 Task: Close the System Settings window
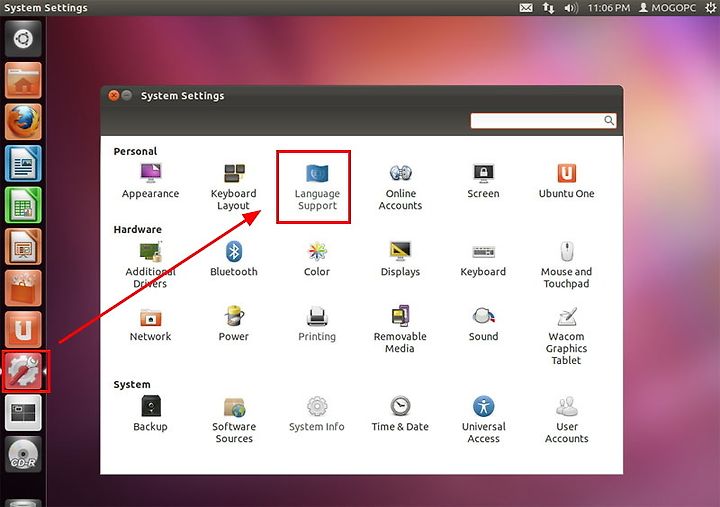coord(114,96)
